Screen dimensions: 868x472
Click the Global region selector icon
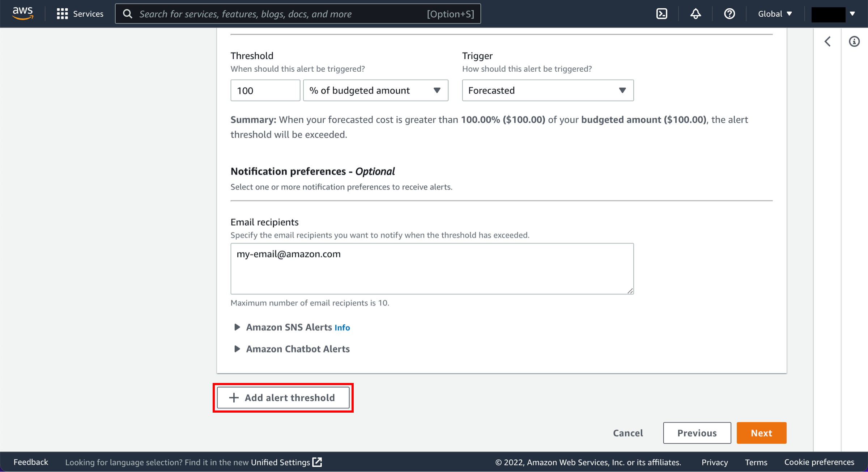click(x=776, y=14)
